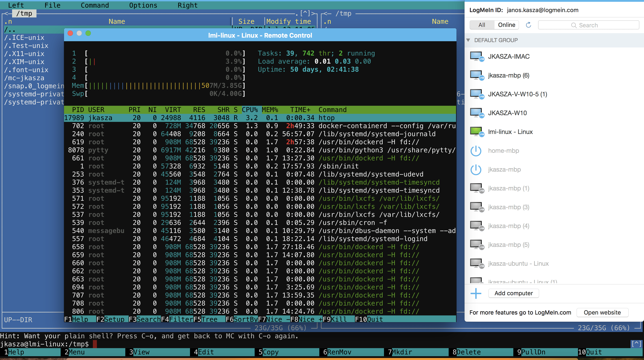Screen dimensions: 644x360
Task: Click the lmi-linux green monitor icon
Action: tap(476, 132)
